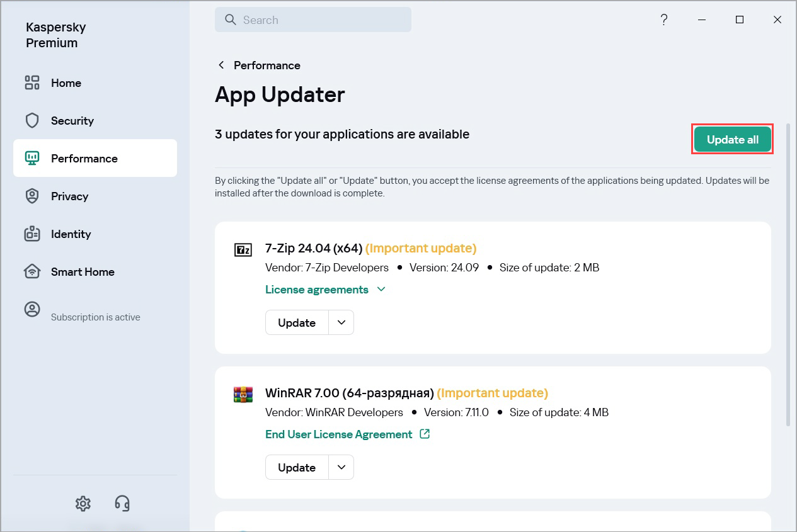Click the 7-Zip application icon

pos(243,249)
